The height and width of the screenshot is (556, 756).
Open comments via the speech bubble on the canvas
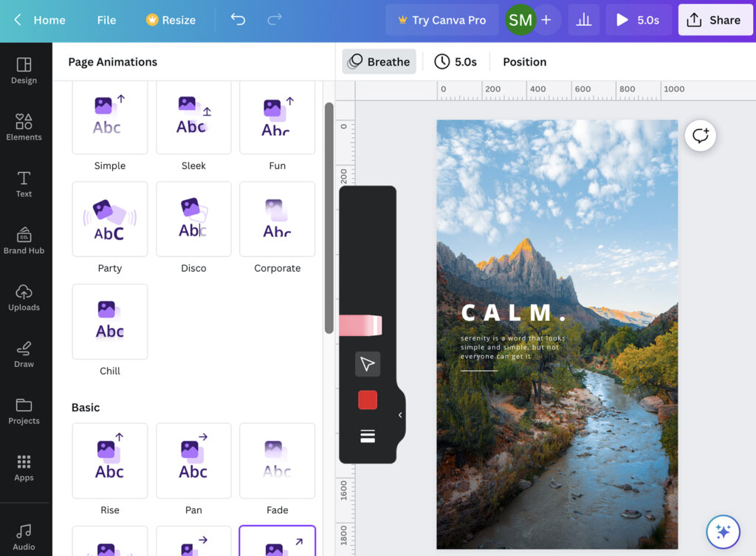click(700, 135)
